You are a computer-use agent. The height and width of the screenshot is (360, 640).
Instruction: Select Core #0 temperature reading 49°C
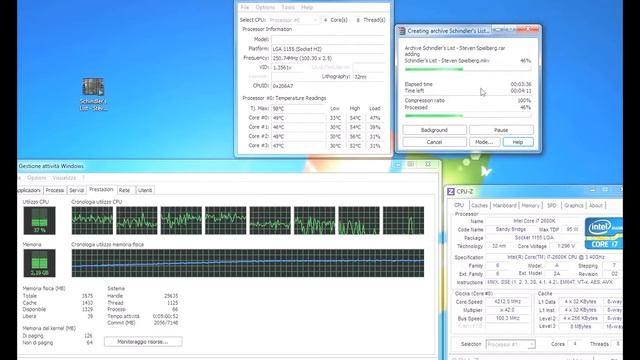point(298,118)
